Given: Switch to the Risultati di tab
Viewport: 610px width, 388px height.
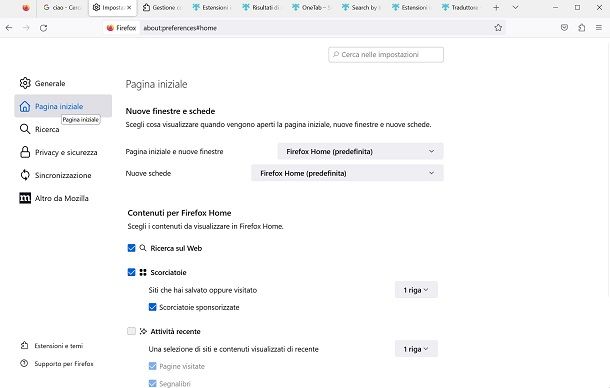Looking at the screenshot, I should tap(262, 7).
